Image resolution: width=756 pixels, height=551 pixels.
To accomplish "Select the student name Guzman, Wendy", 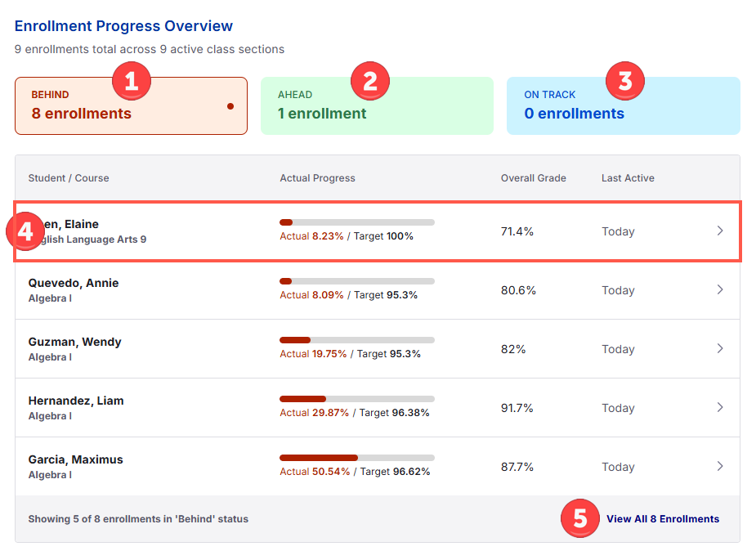I will 74,342.
